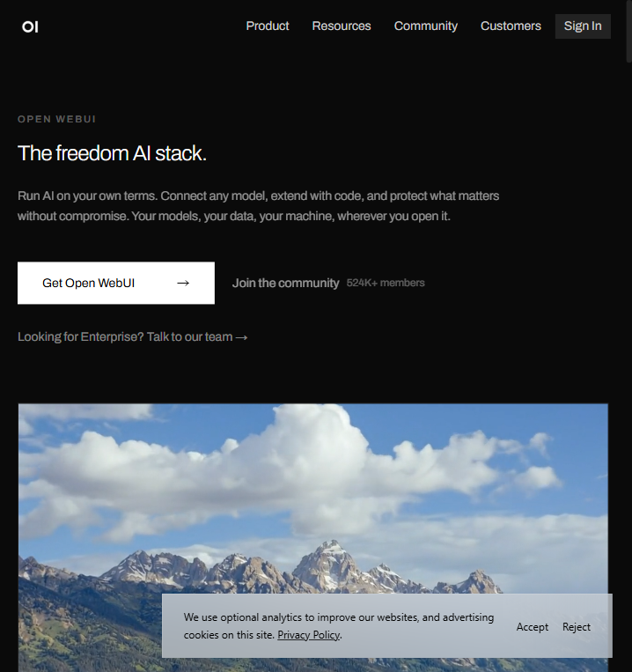The height and width of the screenshot is (672, 632).
Task: Open the Community menu
Action: [x=426, y=26]
